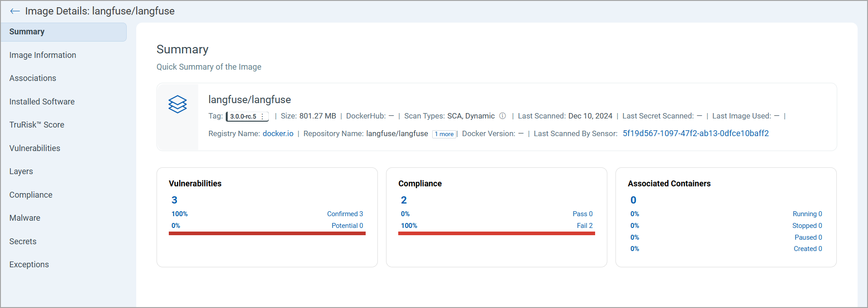This screenshot has width=868, height=308.
Task: Click the info icon beside Scan Types
Action: click(502, 116)
